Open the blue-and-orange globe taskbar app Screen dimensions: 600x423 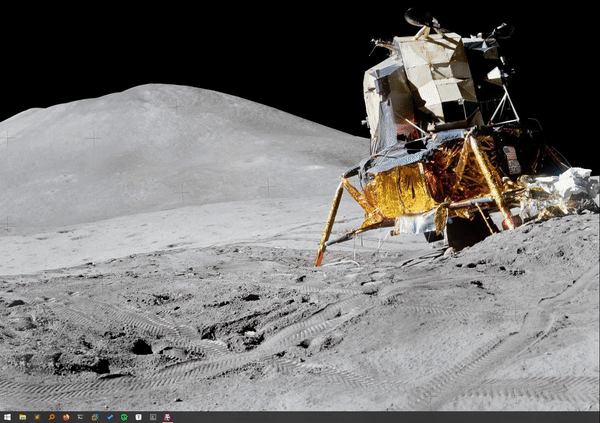pyautogui.click(x=95, y=417)
